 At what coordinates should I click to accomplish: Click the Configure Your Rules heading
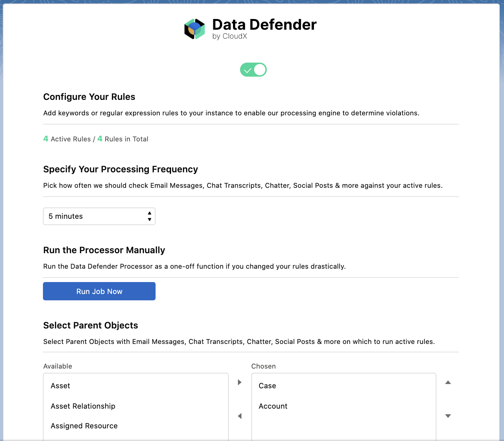point(89,97)
